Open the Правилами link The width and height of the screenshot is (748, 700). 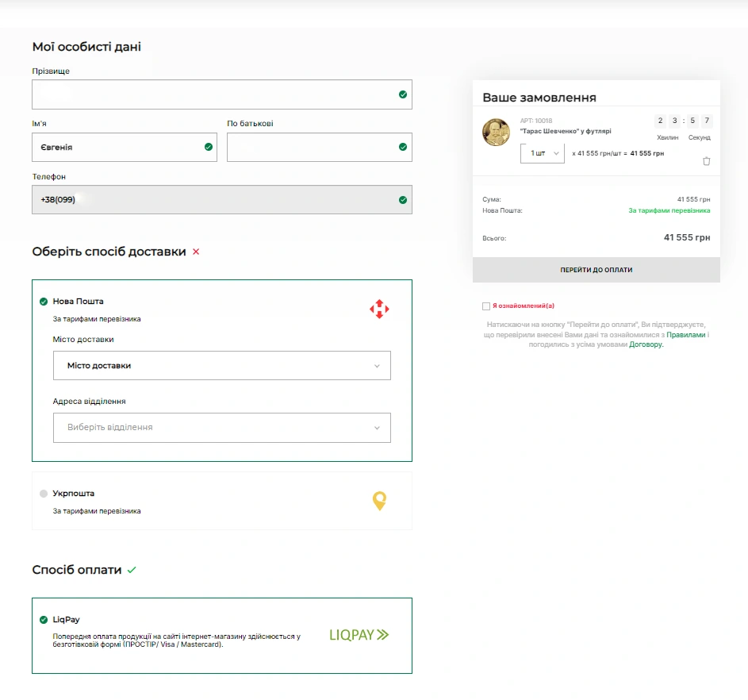[x=685, y=335]
